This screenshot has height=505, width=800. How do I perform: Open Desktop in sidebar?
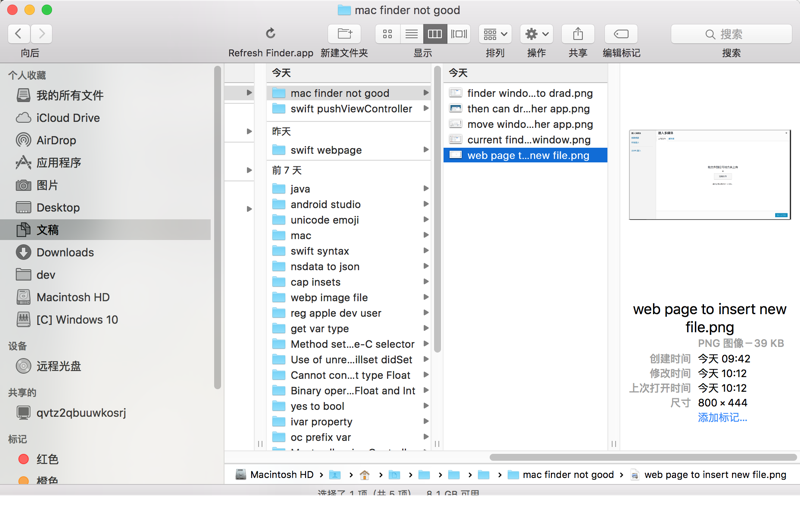tap(106, 208)
